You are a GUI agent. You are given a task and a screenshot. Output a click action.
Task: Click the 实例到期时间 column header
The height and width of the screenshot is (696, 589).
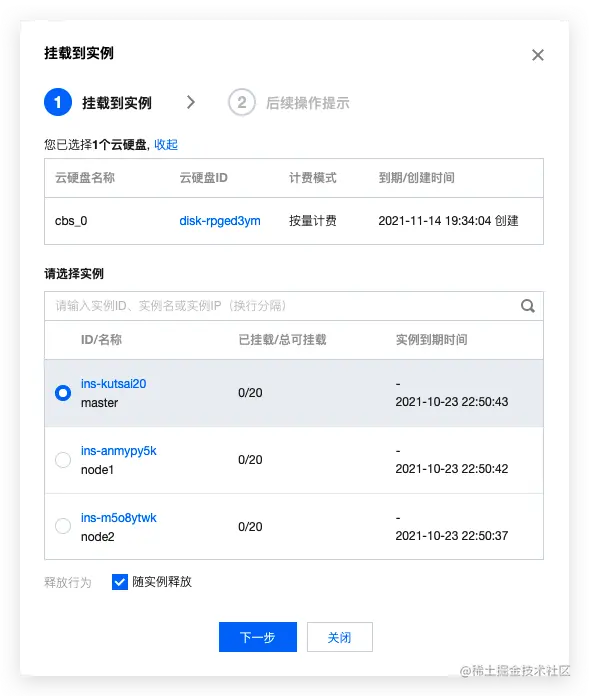[431, 340]
